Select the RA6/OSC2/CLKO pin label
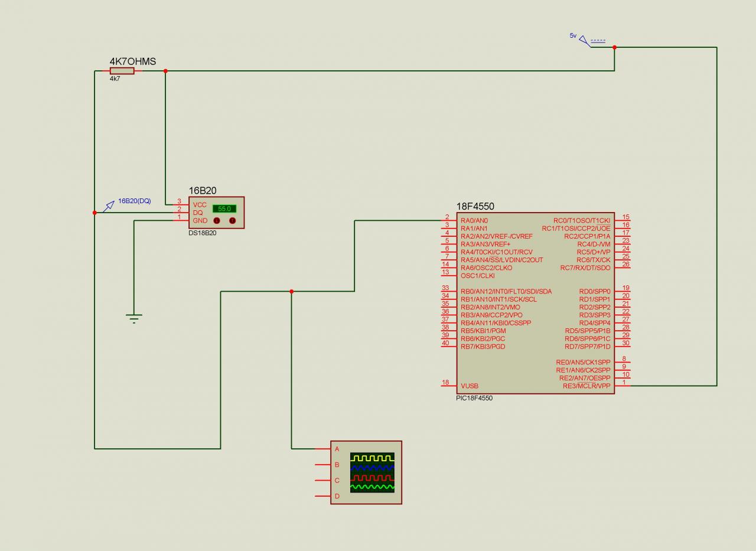The height and width of the screenshot is (551, 756). [487, 268]
